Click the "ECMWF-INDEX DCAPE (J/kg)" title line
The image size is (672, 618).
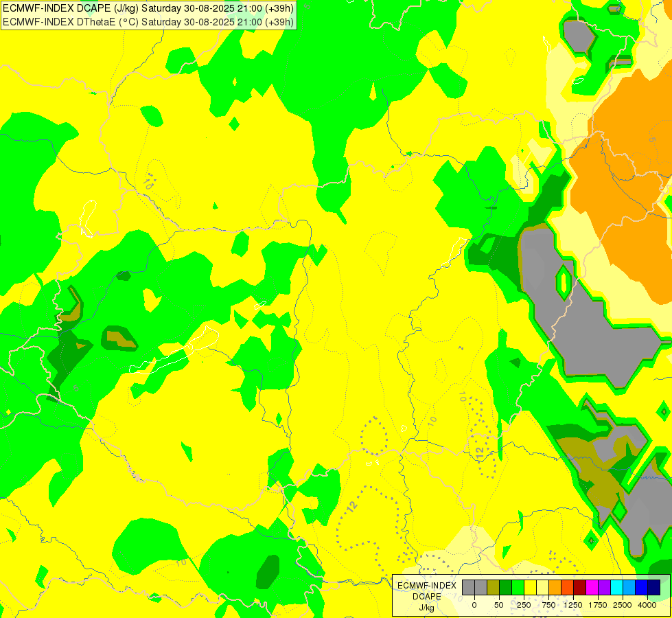point(148,8)
